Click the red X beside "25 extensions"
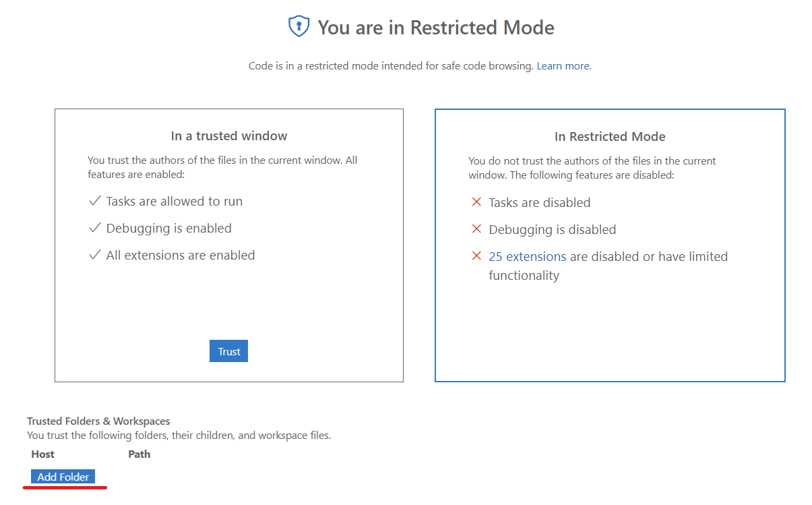 tap(476, 256)
